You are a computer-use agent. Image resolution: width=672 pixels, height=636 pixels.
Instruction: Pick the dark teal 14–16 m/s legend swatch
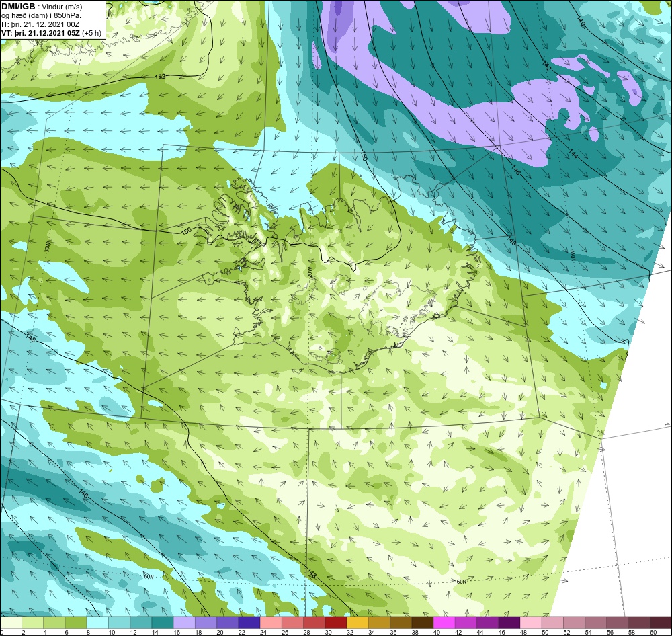163,623
